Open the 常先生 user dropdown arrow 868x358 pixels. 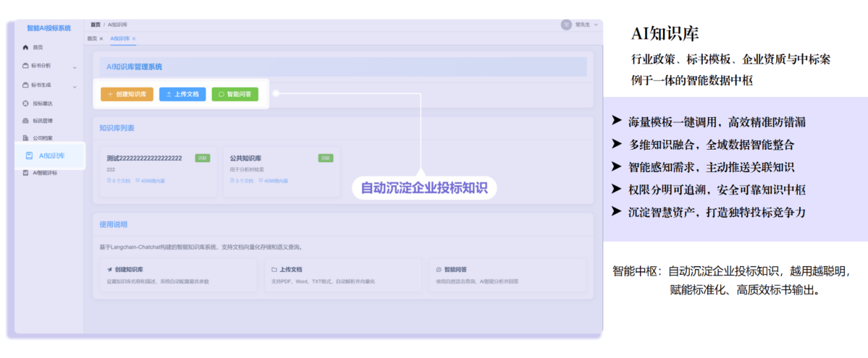[x=596, y=25]
